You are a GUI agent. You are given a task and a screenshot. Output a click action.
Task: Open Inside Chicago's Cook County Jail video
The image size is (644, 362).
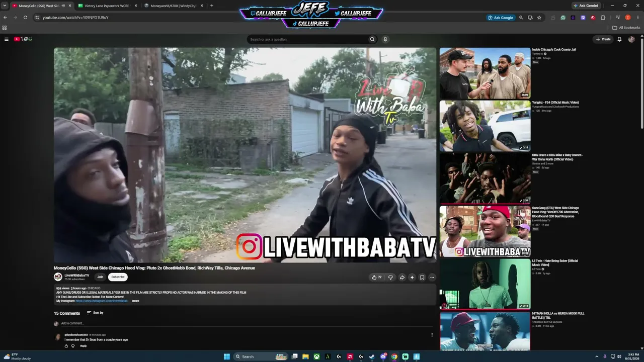485,73
